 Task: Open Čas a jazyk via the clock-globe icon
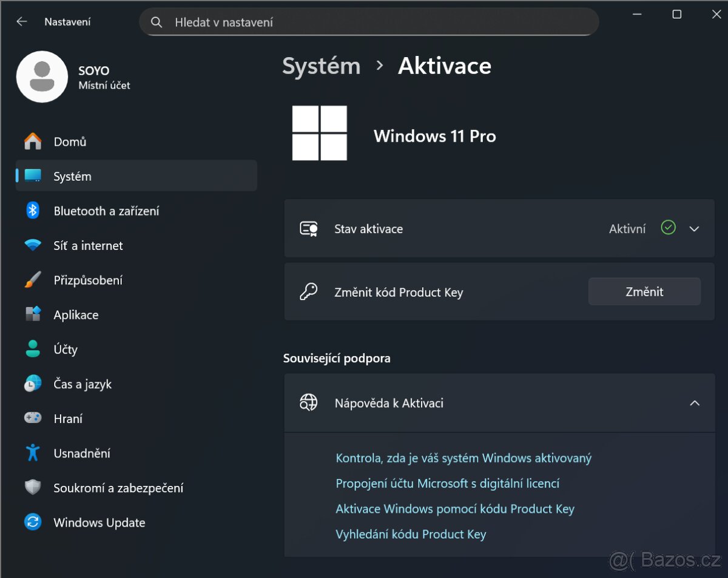[x=33, y=384]
